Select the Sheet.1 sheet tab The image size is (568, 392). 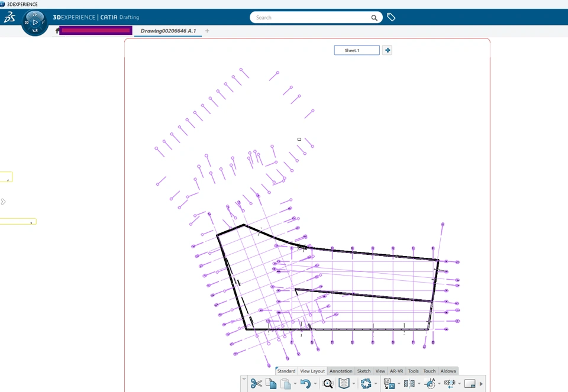(357, 50)
